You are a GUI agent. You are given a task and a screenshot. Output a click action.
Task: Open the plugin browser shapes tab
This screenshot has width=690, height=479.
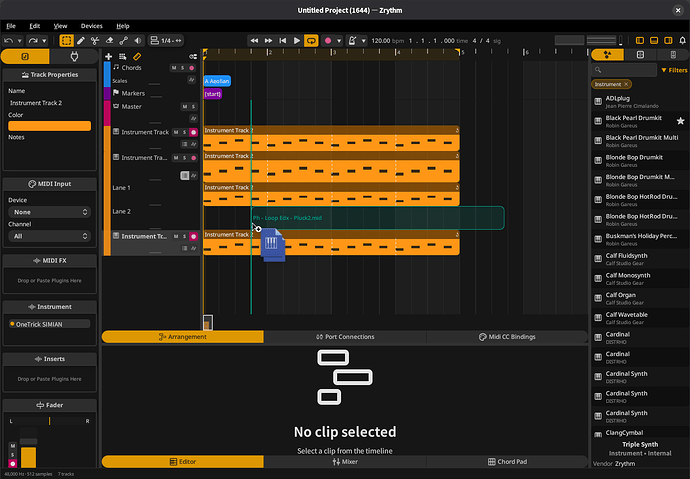click(608, 55)
